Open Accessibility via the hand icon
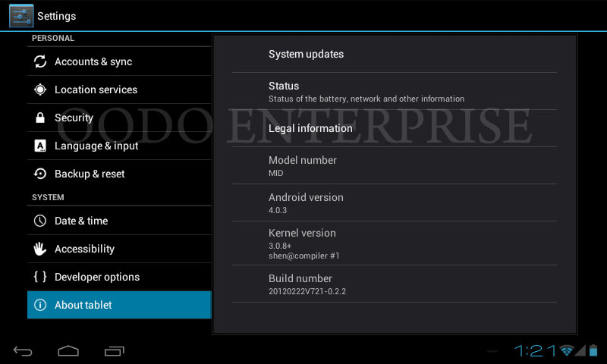Image resolution: width=607 pixels, height=364 pixels. (x=40, y=249)
